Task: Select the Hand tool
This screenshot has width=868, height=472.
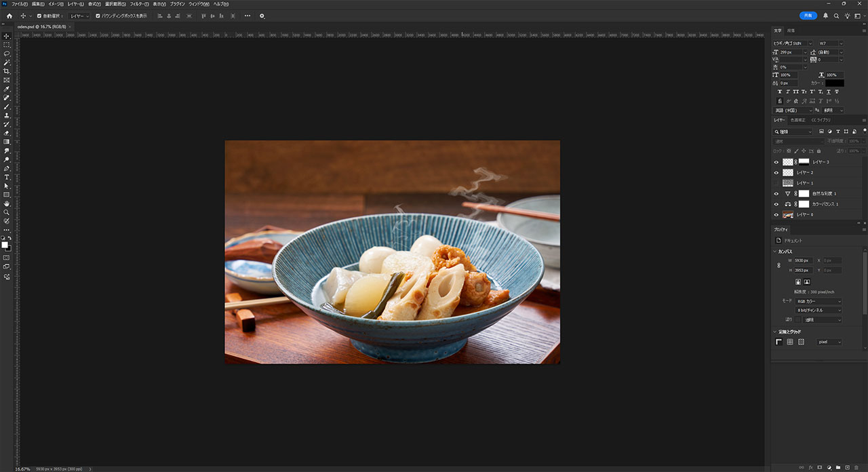Action: [7, 203]
